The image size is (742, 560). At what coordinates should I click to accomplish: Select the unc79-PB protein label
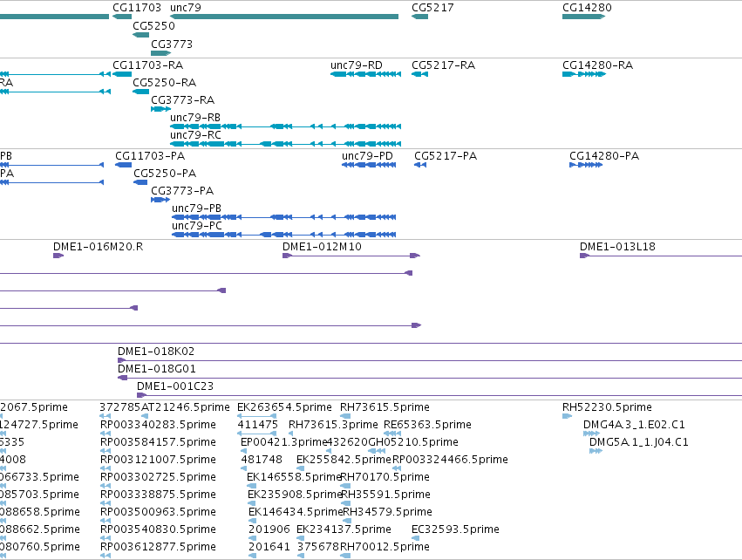coord(196,208)
